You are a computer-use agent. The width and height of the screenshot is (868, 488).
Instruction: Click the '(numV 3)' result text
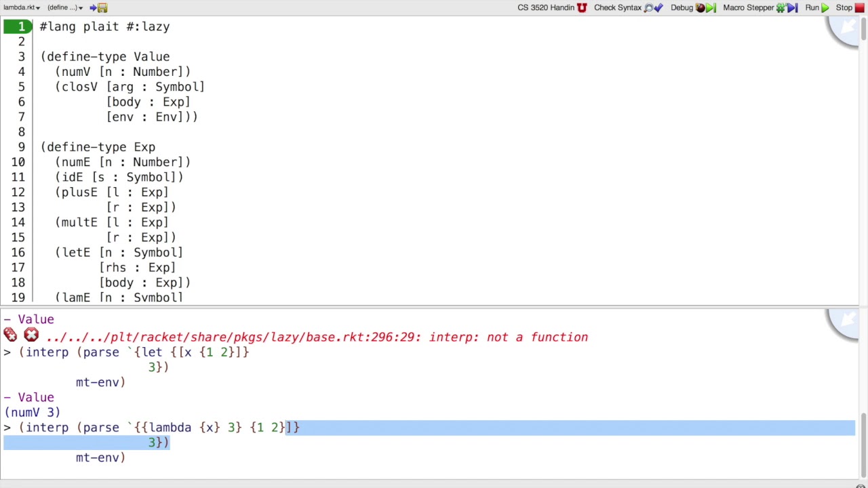[x=33, y=412]
